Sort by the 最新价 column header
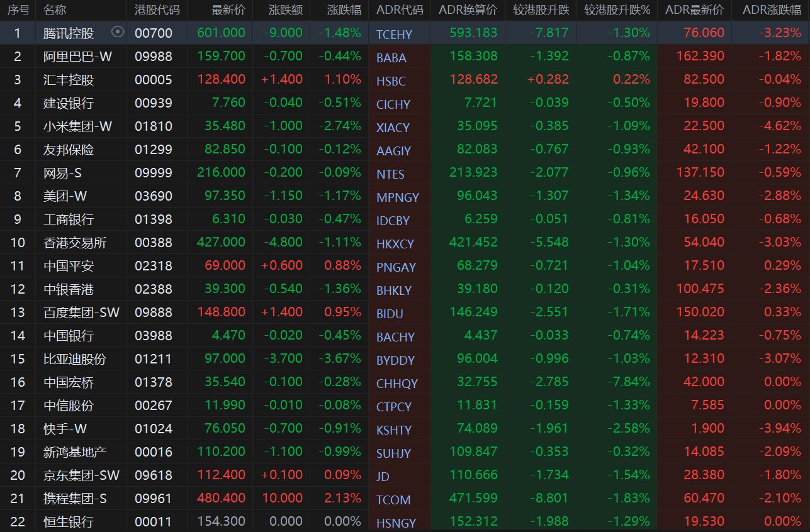 point(228,10)
